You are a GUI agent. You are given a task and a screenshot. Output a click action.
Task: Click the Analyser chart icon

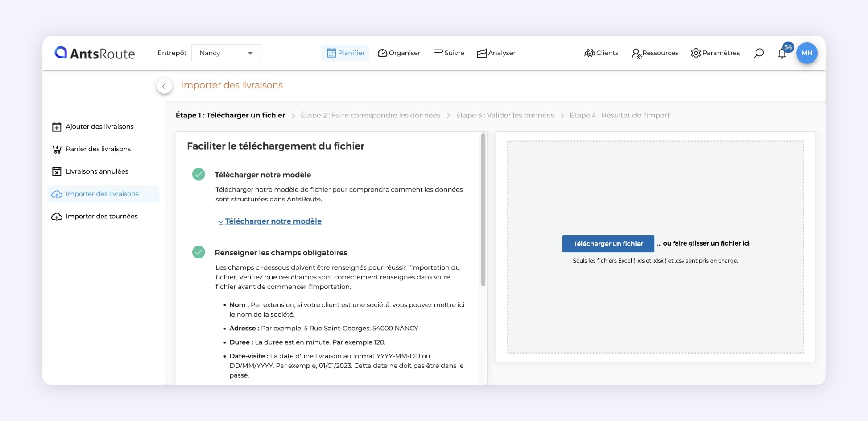481,54
